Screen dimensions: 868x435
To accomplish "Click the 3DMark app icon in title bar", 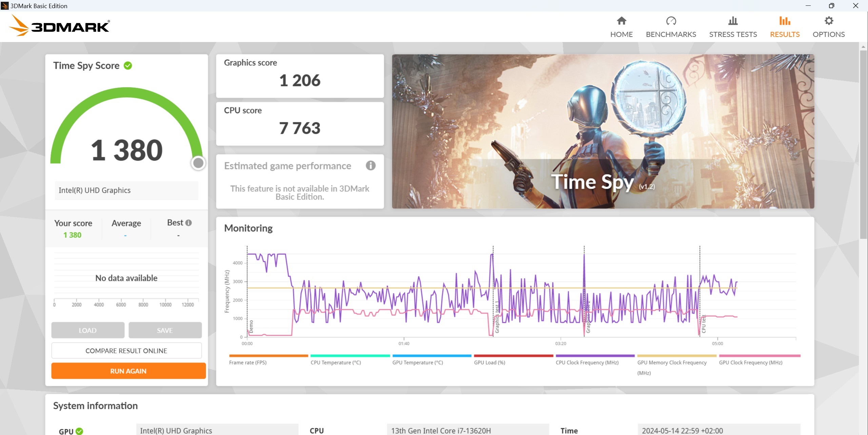I will (5, 6).
